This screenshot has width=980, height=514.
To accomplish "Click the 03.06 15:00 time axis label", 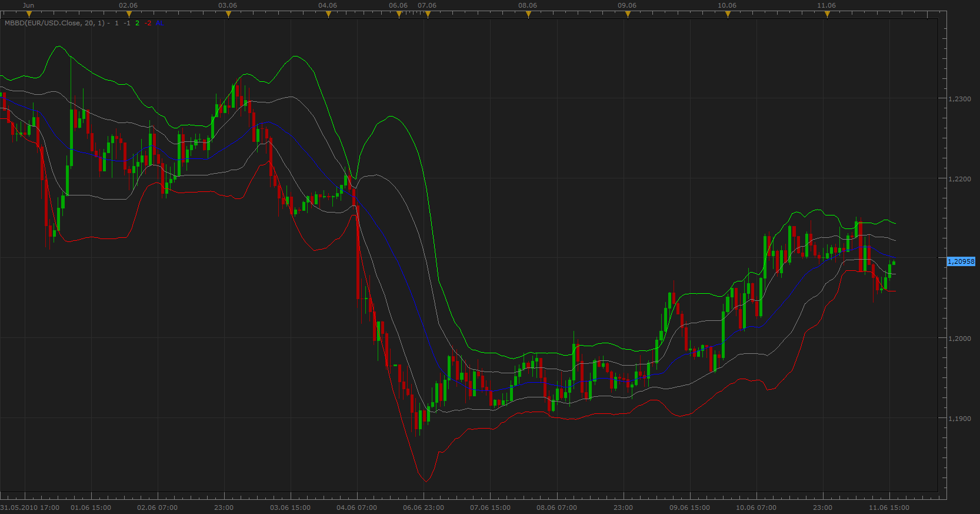I will pyautogui.click(x=291, y=508).
